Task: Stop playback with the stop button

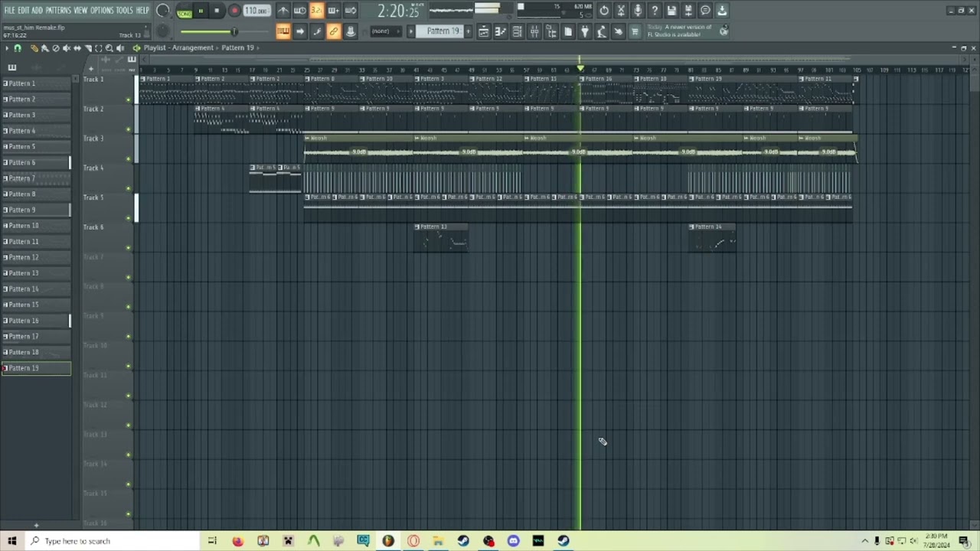Action: click(217, 11)
